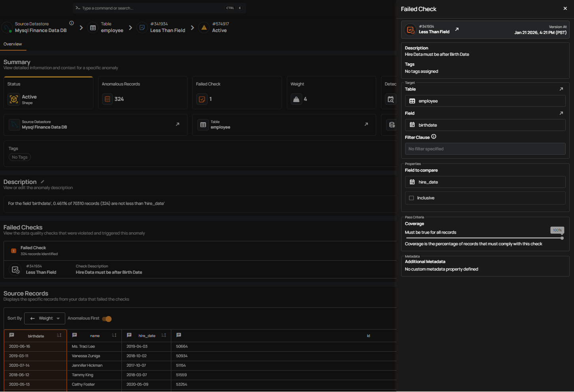Screen dimensions: 574x392
Task: Click the table icon in breadcrumb
Action: click(93, 28)
